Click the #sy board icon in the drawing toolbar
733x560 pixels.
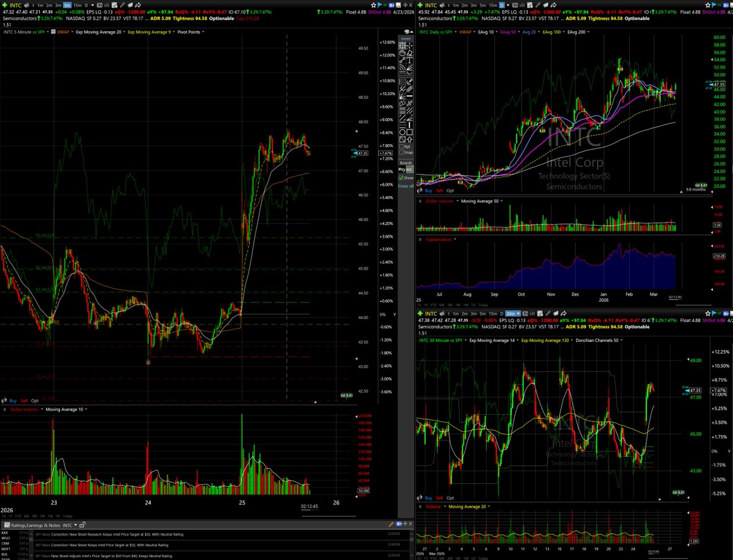coord(402,169)
